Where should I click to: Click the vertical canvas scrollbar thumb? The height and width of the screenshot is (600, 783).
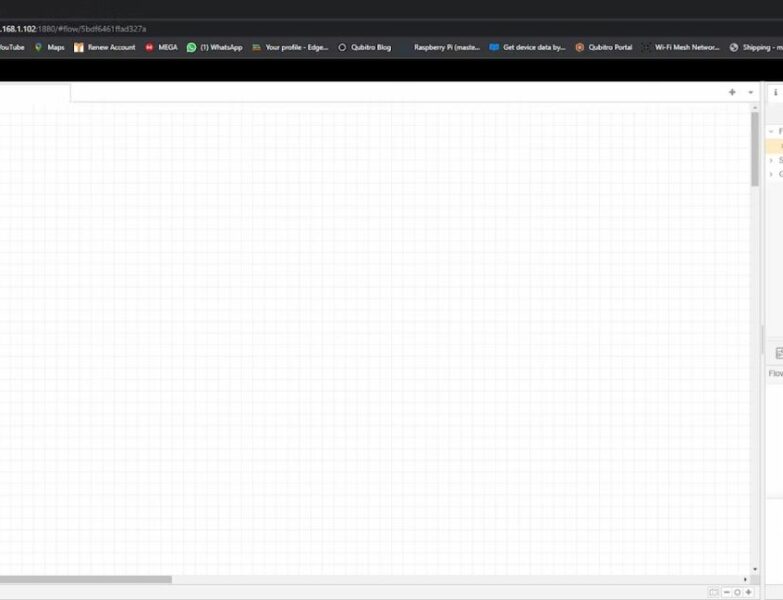755,148
